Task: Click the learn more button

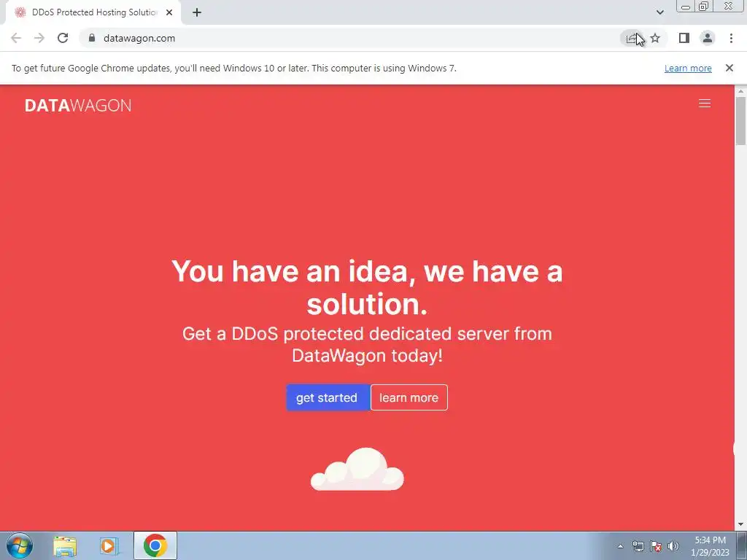Action: (x=409, y=397)
